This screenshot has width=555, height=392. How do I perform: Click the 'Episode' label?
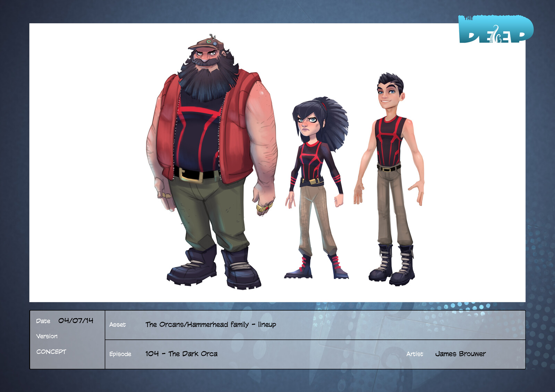pyautogui.click(x=120, y=354)
